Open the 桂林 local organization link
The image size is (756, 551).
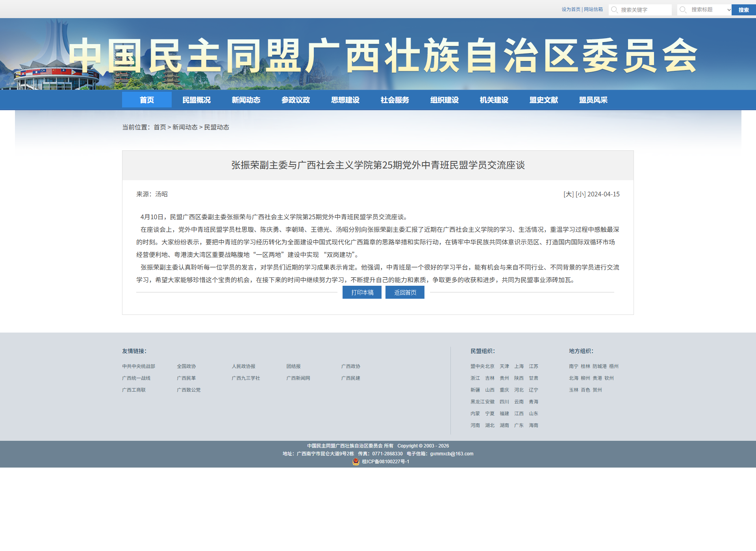[586, 366]
